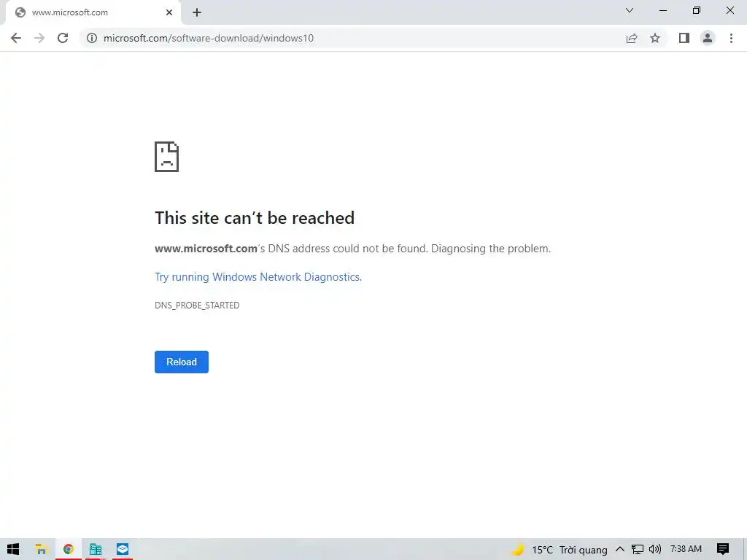The image size is (747, 560).
Task: Click the 7:38 AM taskbar clock
Action: point(686,549)
